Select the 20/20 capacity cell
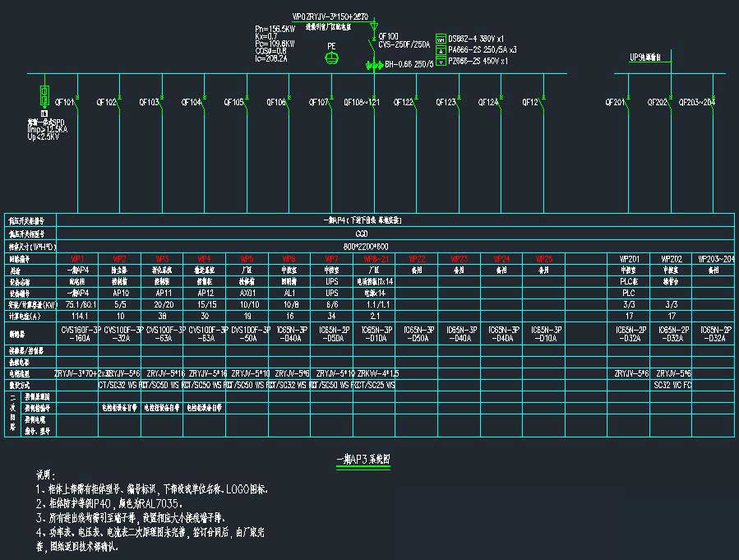Viewport: 739px width, 560px height. 164,305
